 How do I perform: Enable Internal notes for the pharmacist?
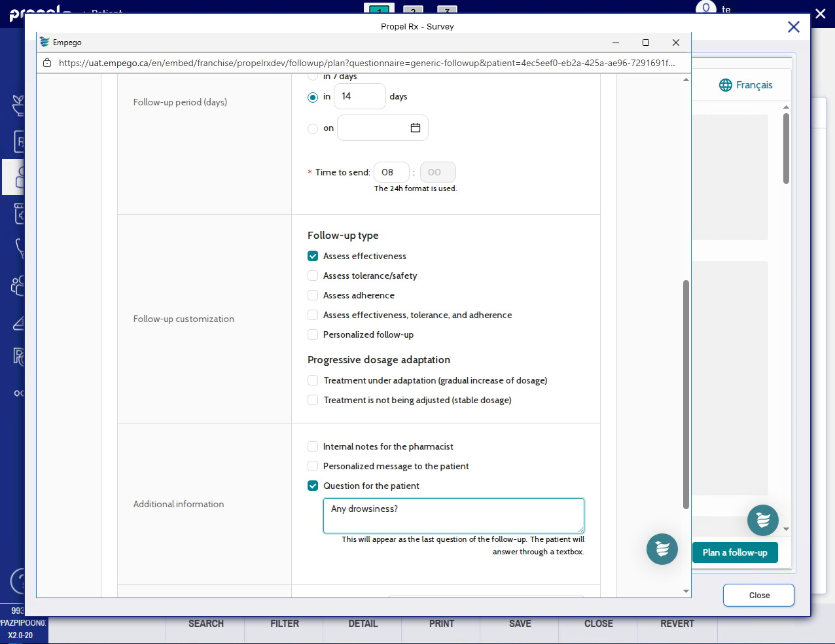(x=313, y=446)
